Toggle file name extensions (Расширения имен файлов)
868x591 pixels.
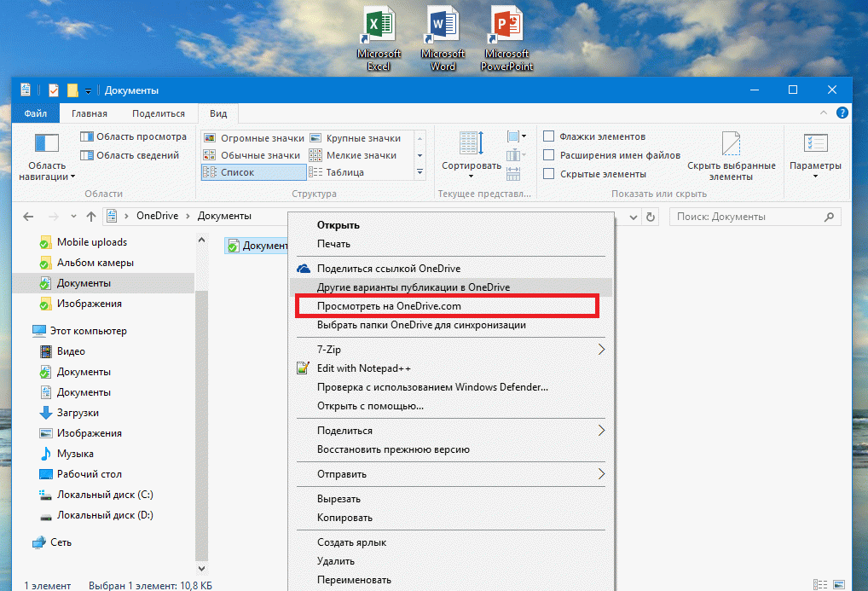pos(549,155)
